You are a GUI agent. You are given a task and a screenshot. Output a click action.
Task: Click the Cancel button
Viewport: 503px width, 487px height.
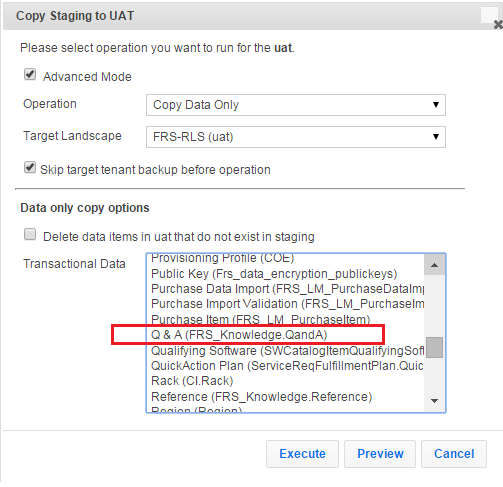click(454, 454)
